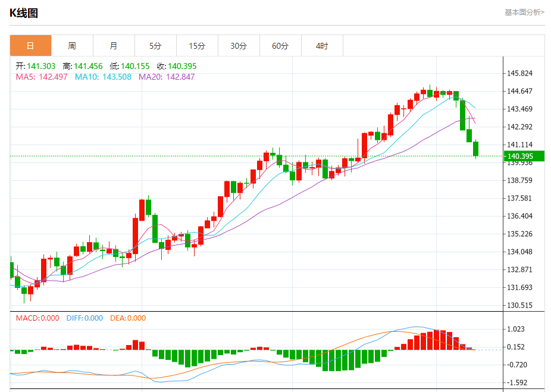Click the 132.871 price axis label
Screen dimensions: 551x392
(519, 270)
